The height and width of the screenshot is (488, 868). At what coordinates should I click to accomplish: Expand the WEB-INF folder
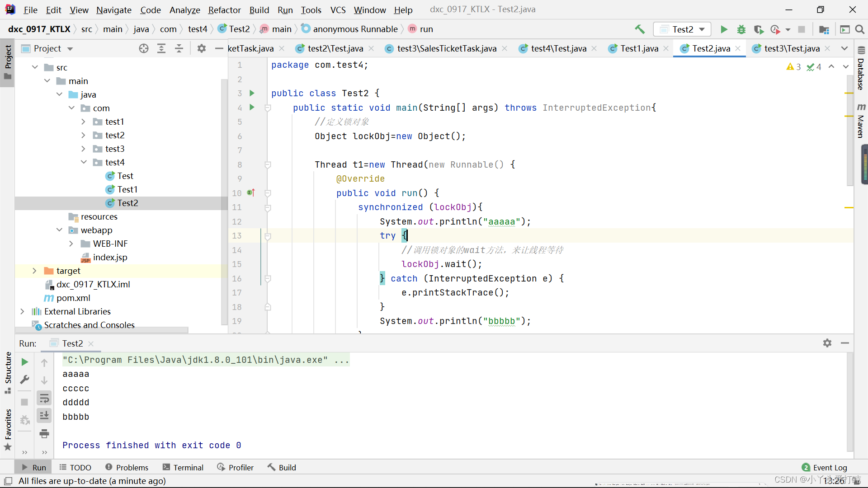pyautogui.click(x=71, y=244)
